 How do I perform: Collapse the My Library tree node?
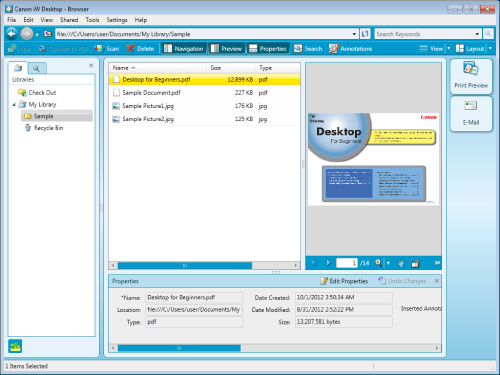14,105
